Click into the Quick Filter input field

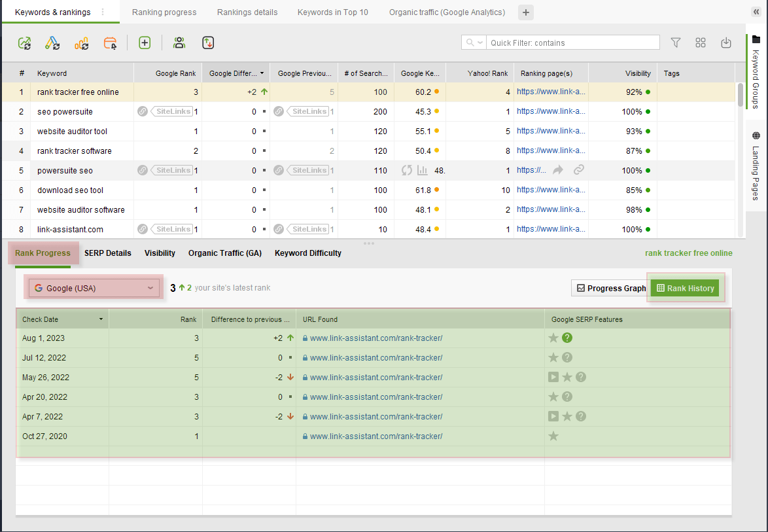point(572,43)
